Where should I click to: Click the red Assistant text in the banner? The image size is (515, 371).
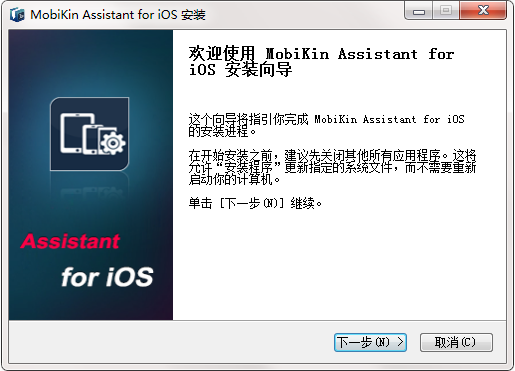click(70, 241)
